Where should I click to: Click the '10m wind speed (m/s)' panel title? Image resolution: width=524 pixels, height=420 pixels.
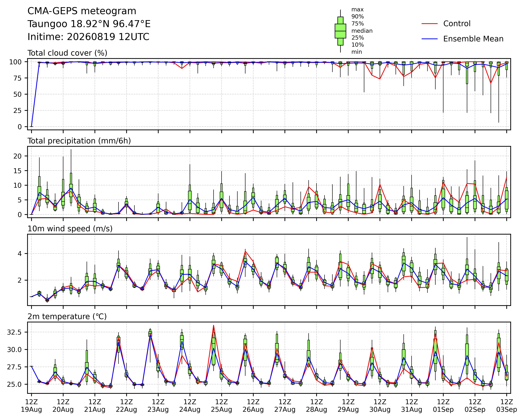click(70, 229)
